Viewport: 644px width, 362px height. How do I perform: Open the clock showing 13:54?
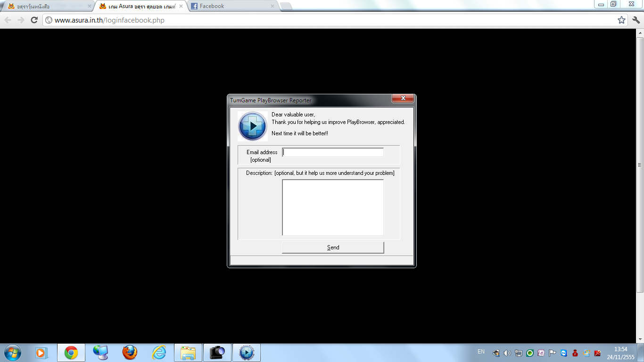(621, 353)
